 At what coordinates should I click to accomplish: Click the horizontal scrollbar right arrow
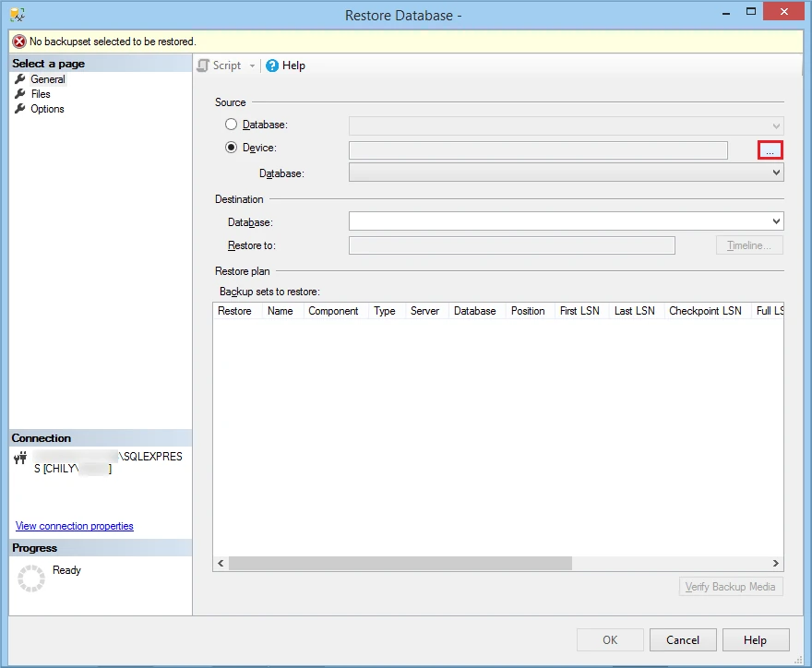pos(776,564)
